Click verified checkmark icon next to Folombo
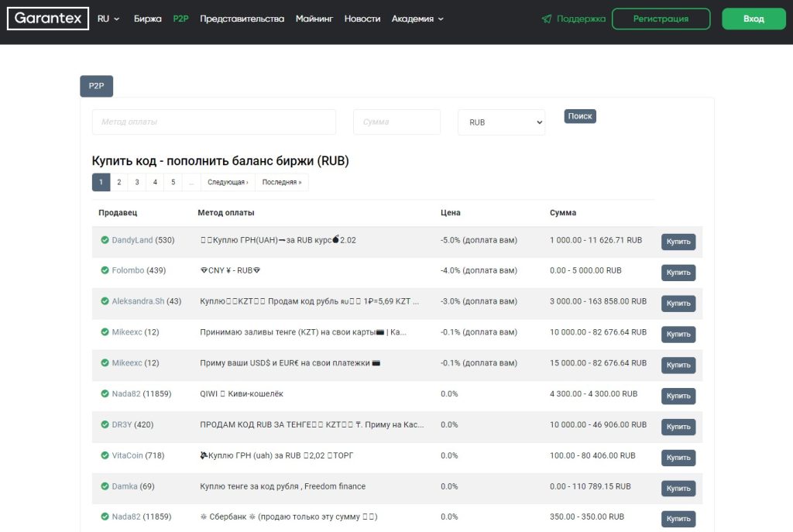This screenshot has width=793, height=532. pos(105,270)
